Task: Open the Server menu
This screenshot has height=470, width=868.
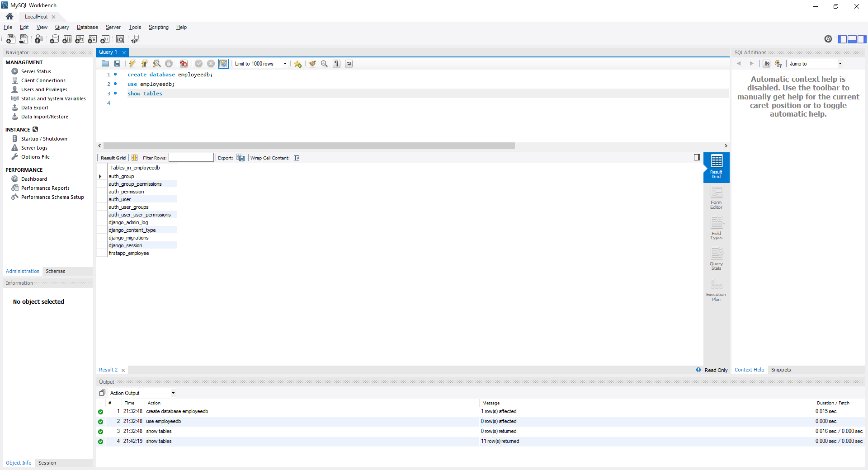Action: [113, 27]
